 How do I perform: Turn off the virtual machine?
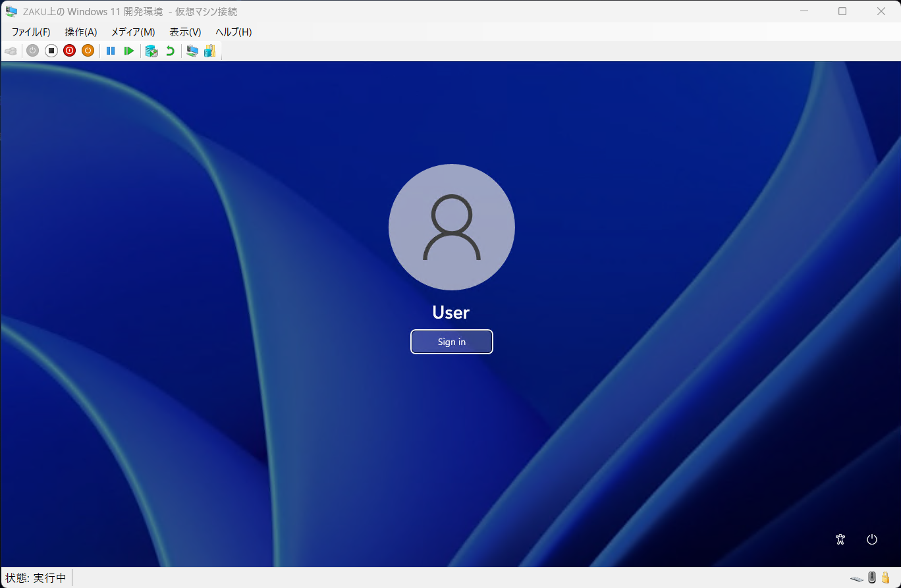point(51,51)
